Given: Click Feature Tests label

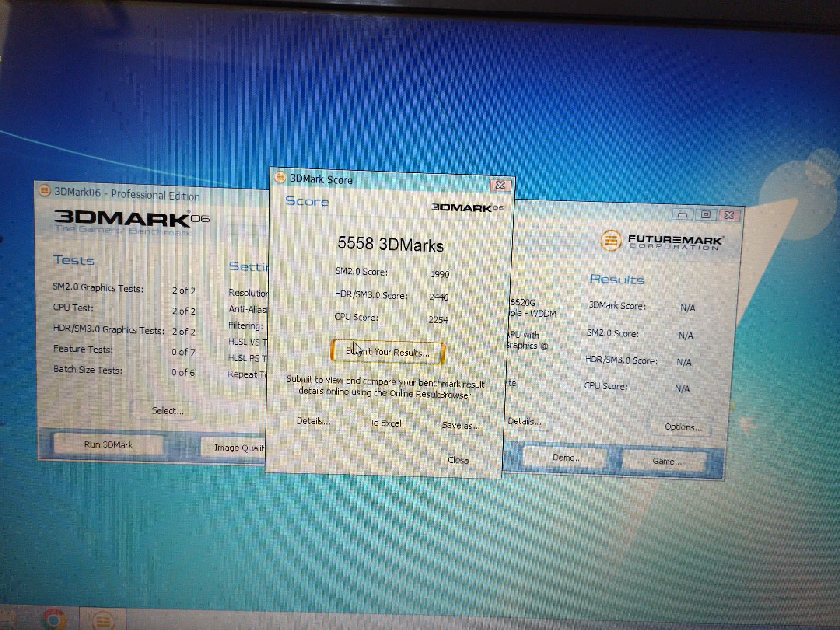Looking at the screenshot, I should pos(83,349).
